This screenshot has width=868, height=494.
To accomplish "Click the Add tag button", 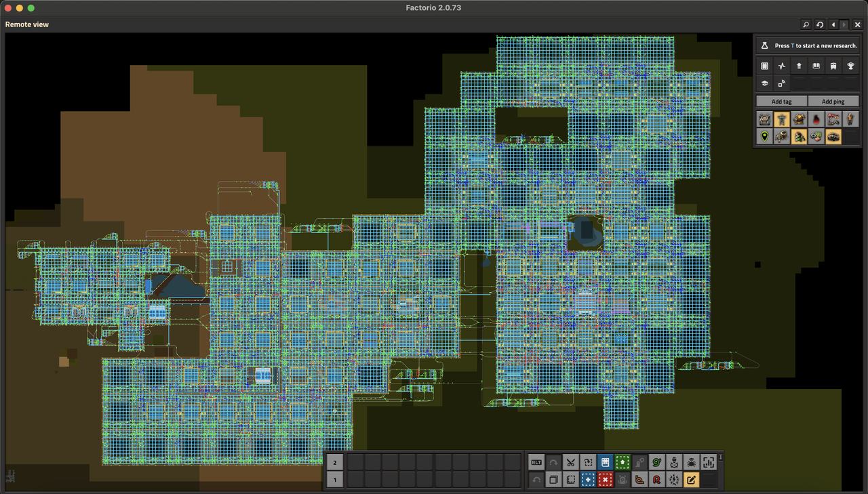I will [x=782, y=102].
